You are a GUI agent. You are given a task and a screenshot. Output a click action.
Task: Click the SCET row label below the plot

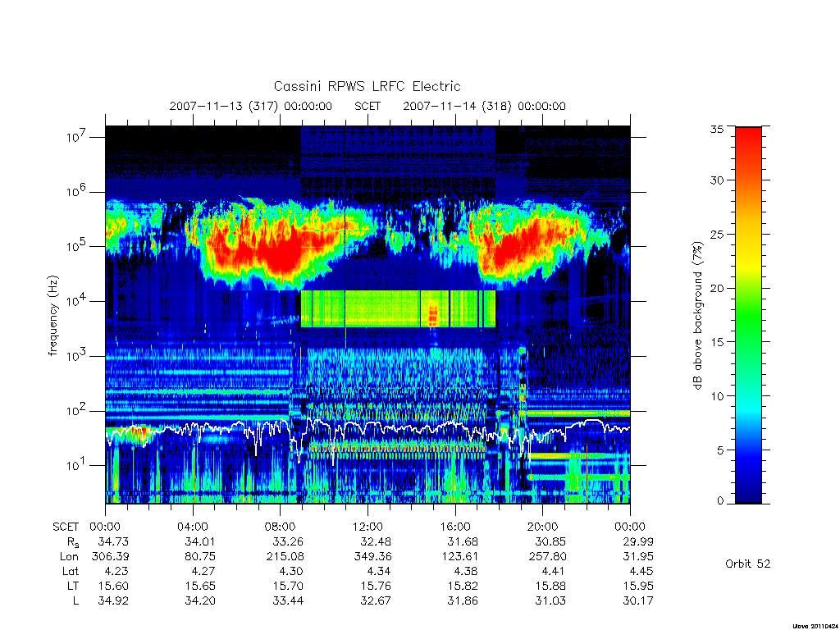pyautogui.click(x=66, y=527)
